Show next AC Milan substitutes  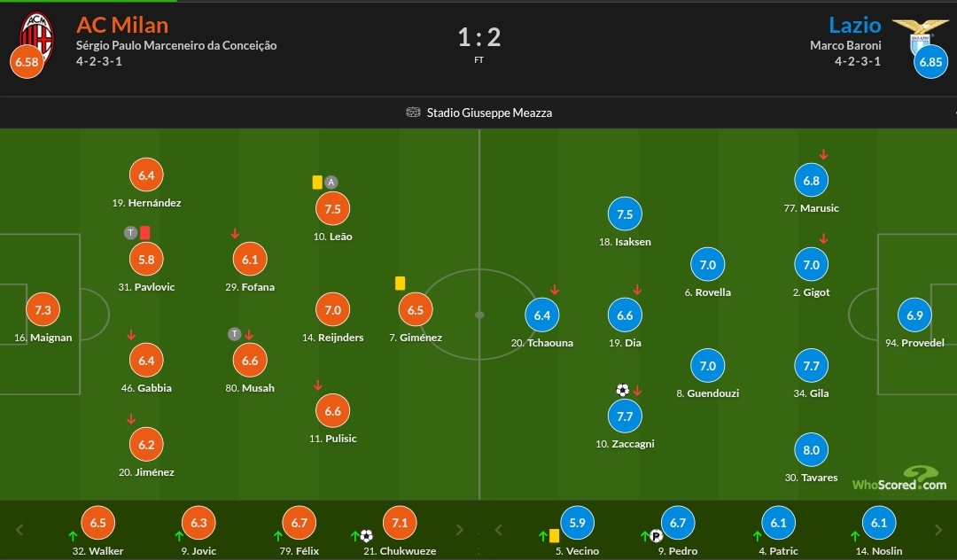[460, 530]
